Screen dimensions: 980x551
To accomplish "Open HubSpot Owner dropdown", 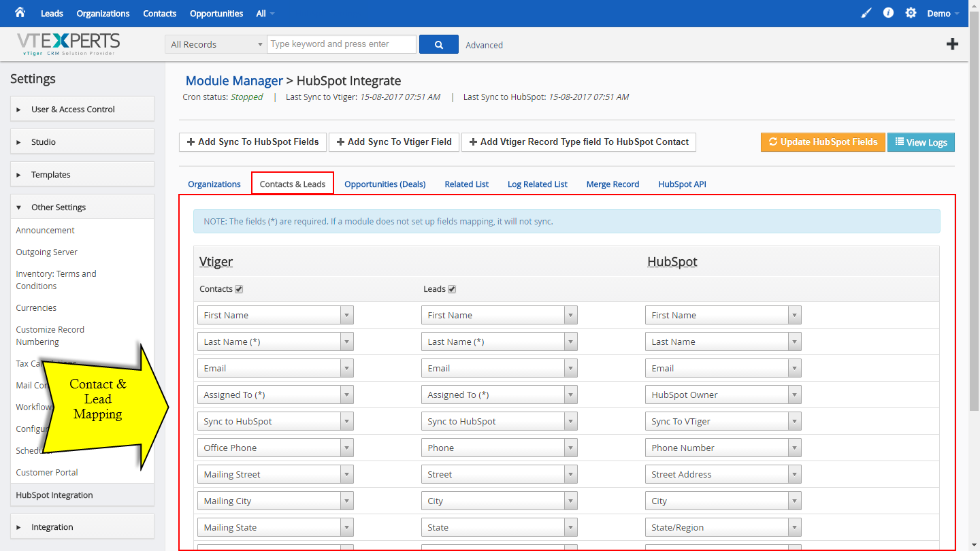I will pos(723,395).
